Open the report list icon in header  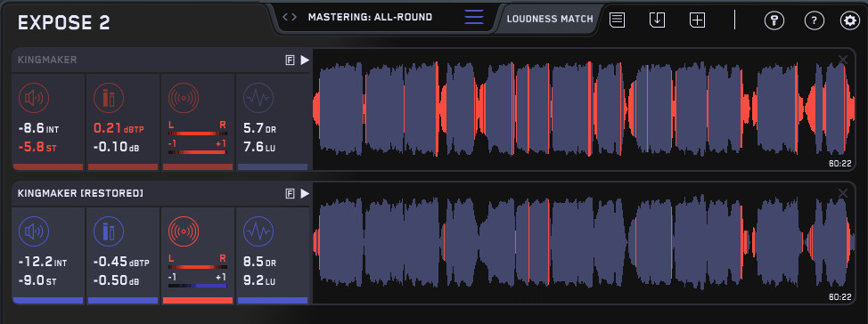pos(618,20)
